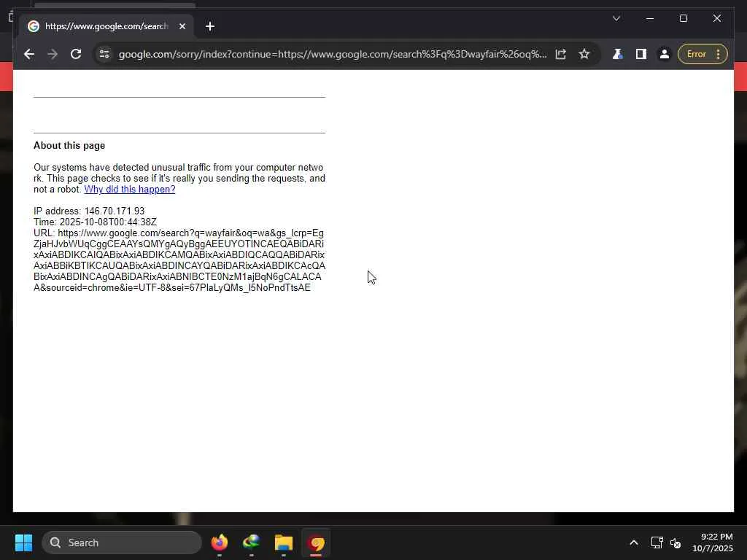This screenshot has height=560, width=747.
Task: Bookmark this page with the star
Action: point(584,54)
